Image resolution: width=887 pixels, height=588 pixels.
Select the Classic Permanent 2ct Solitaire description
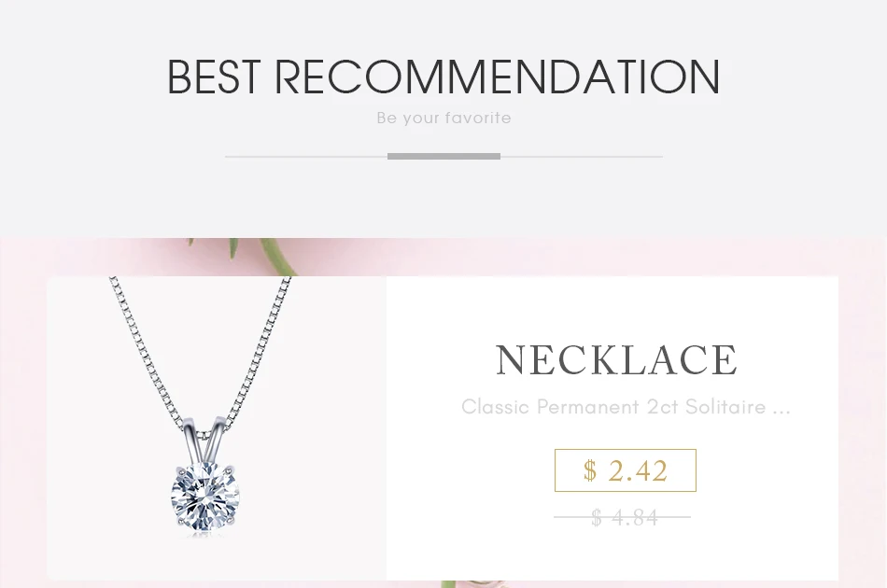click(x=626, y=407)
